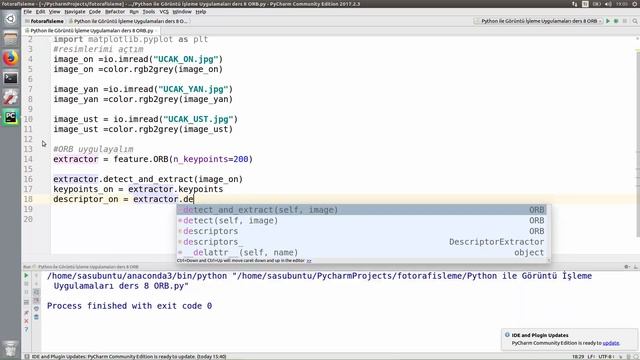Click the pause output icon in Run panel
Screen dimensions: 640x360
(26, 292)
